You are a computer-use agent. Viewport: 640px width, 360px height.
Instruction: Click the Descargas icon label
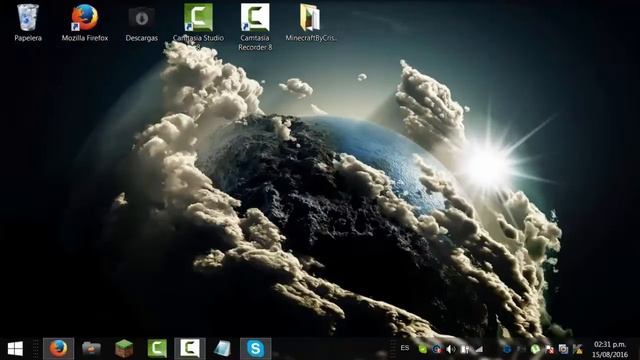142,38
